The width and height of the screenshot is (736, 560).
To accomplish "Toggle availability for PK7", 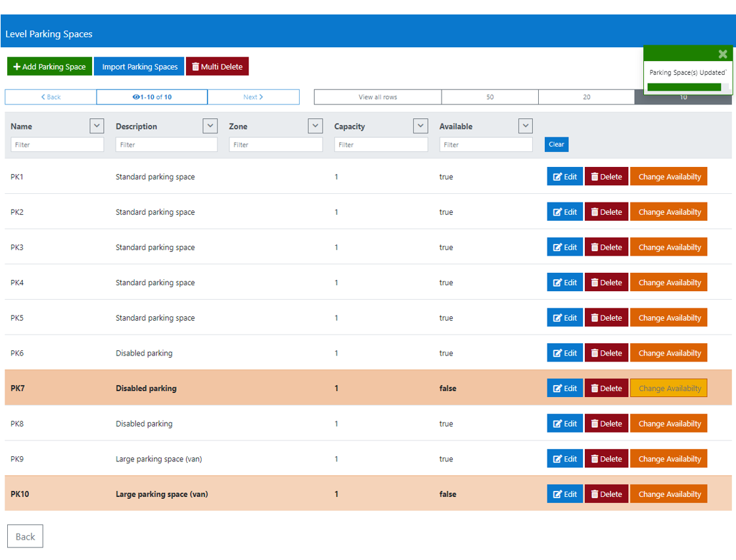I will pyautogui.click(x=668, y=388).
